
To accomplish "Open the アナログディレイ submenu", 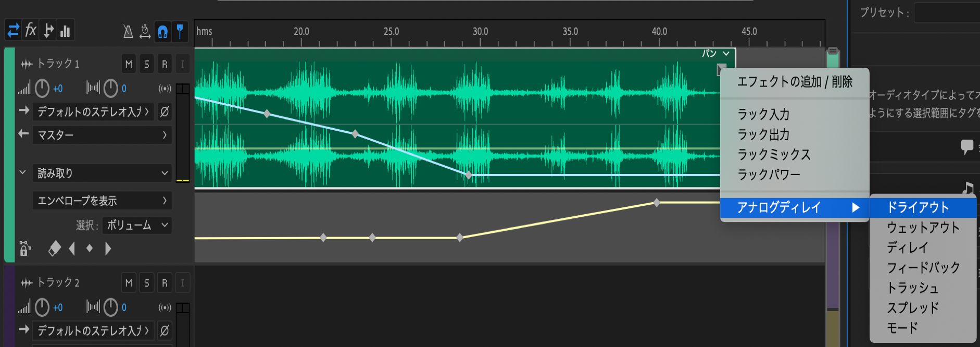I will [x=795, y=207].
